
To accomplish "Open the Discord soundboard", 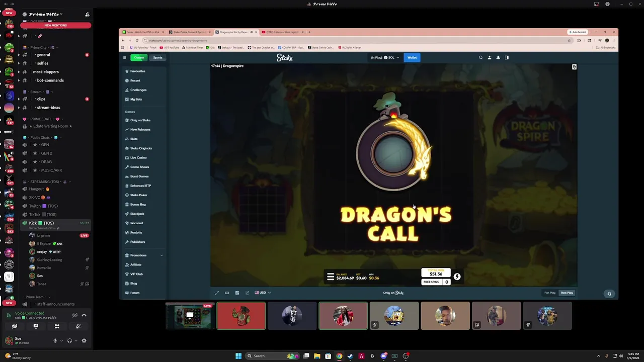I will (78, 327).
